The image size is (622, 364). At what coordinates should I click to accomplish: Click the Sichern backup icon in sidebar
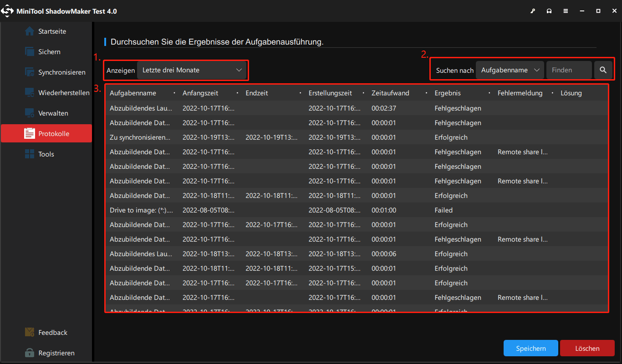click(x=30, y=52)
